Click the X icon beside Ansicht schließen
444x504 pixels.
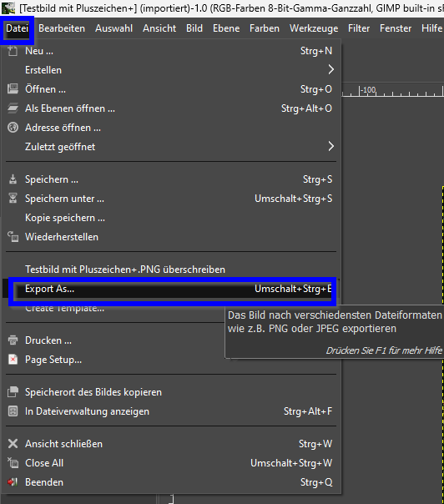click(x=13, y=444)
